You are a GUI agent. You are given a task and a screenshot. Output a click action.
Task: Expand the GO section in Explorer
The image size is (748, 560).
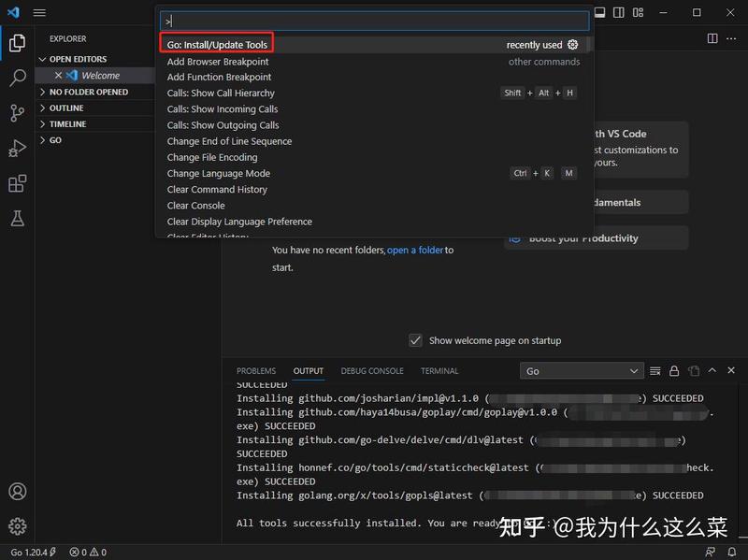95,140
